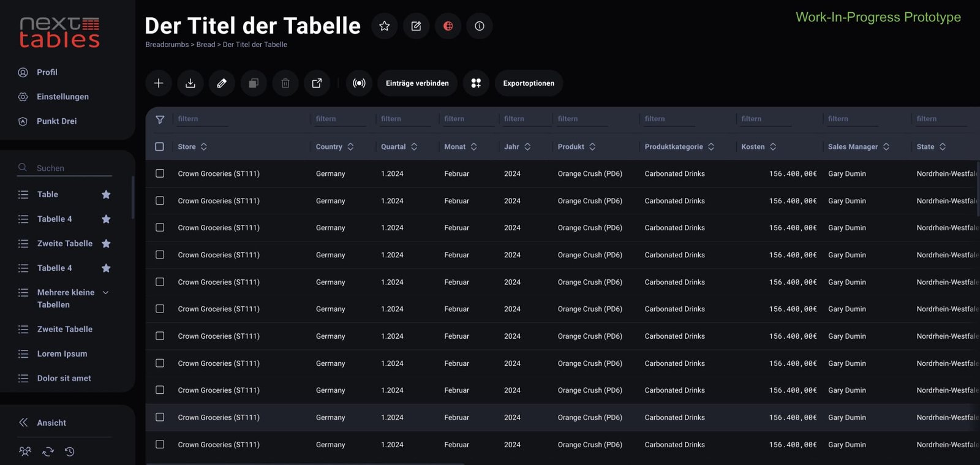This screenshot has width=980, height=465.
Task: Favorite the table with the title star icon
Action: coord(385,26)
